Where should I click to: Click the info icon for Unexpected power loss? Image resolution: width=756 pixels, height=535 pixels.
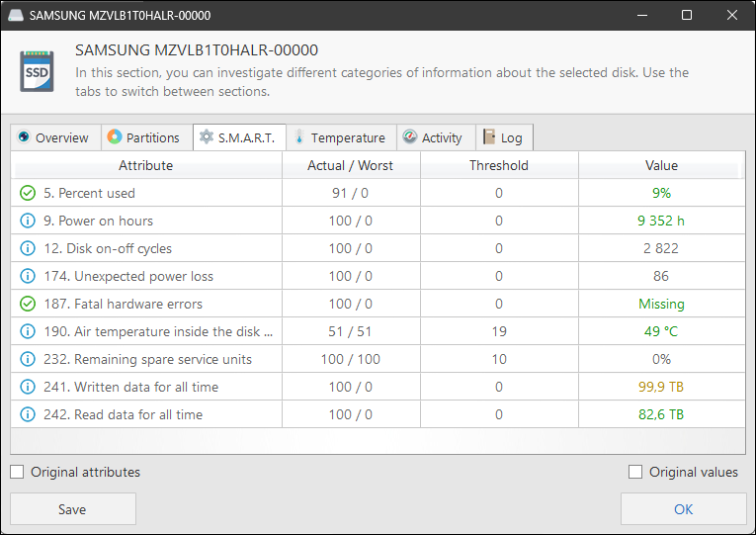tap(28, 276)
